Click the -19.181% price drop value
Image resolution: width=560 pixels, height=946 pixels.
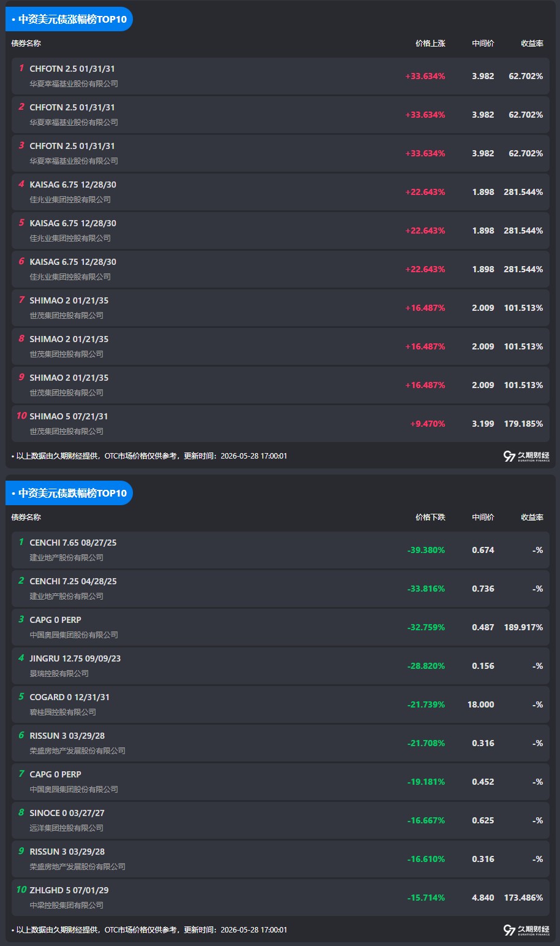(x=426, y=782)
